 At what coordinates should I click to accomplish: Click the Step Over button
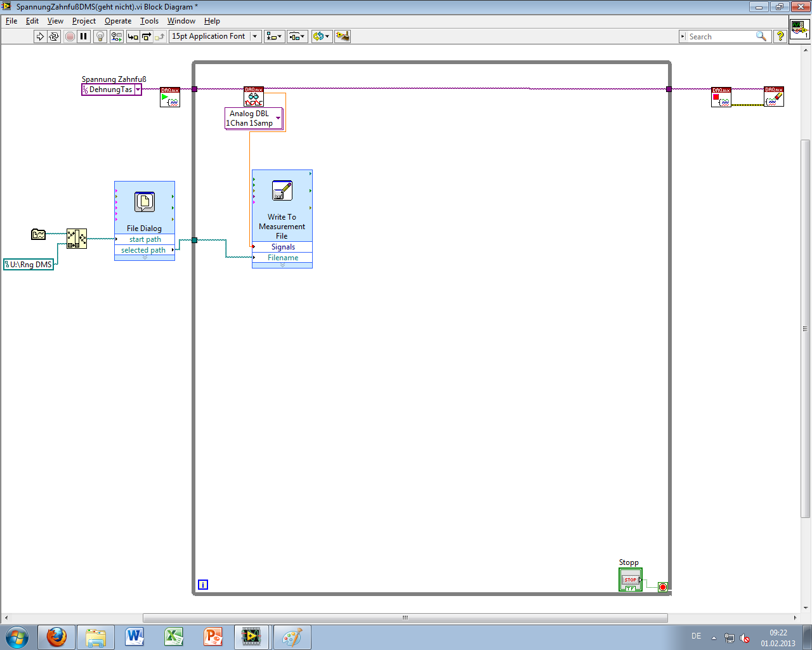click(146, 36)
